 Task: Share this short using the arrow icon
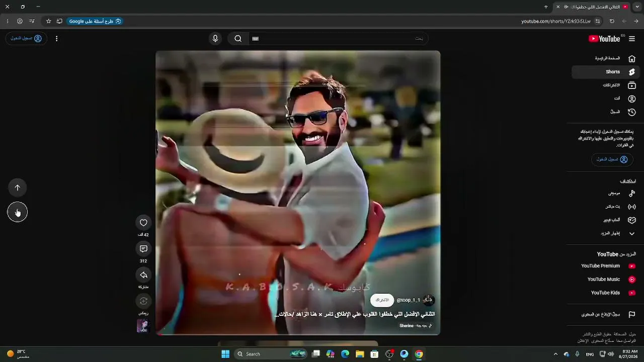(x=143, y=275)
